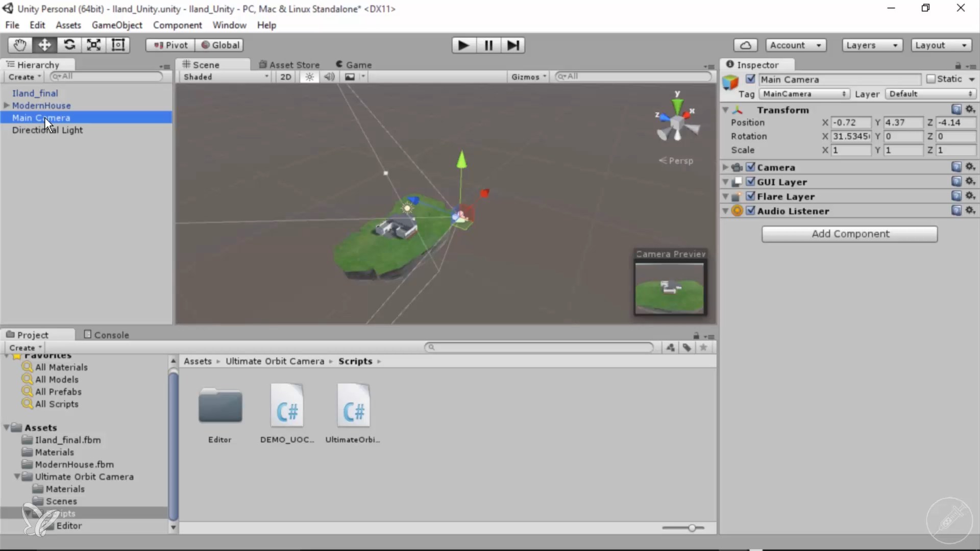The width and height of the screenshot is (980, 551).
Task: Open the GameObject menu
Action: pyautogui.click(x=117, y=25)
